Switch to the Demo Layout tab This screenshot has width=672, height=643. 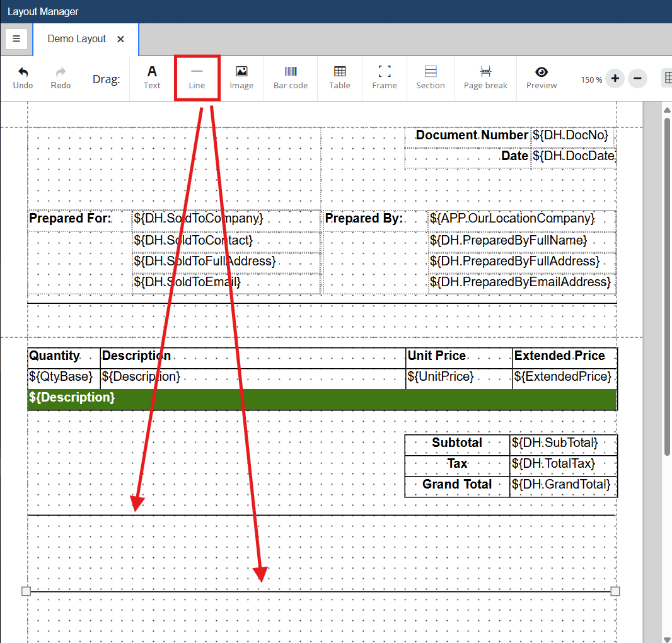(77, 39)
